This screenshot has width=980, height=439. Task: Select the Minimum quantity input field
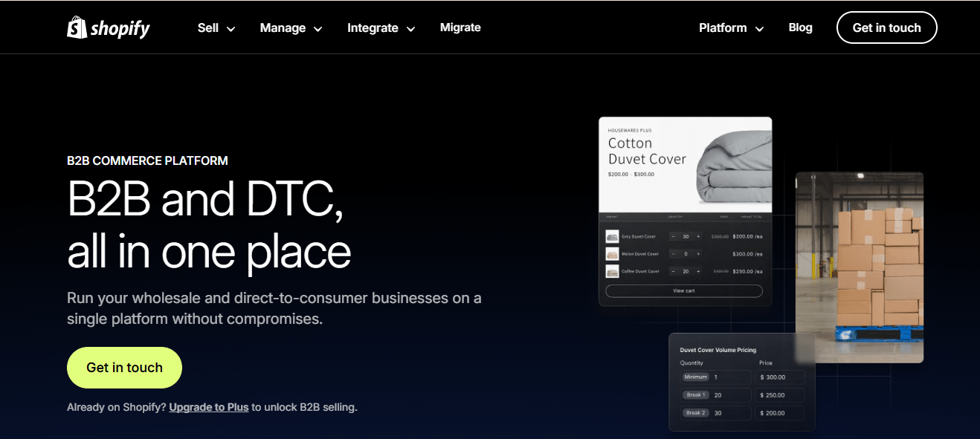point(730,377)
